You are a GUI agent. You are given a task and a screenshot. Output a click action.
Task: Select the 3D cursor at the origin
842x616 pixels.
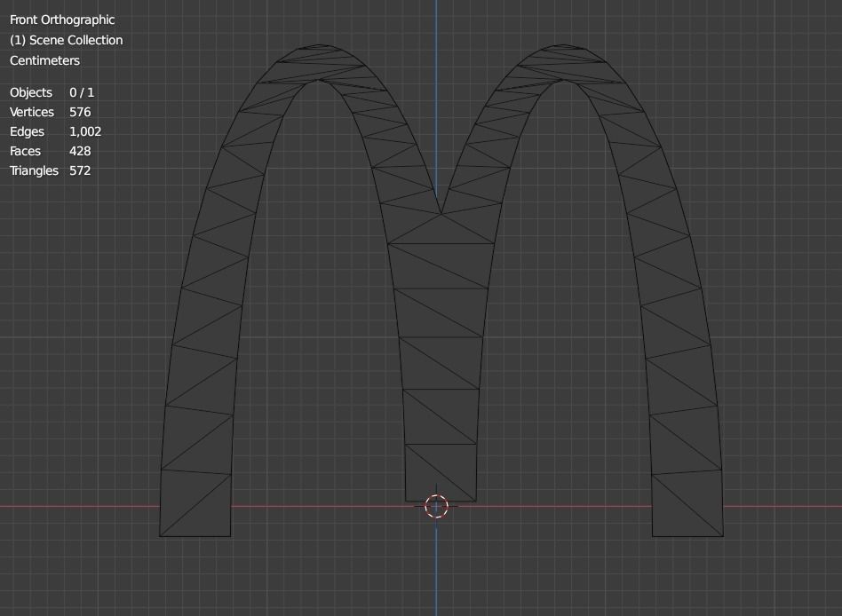point(435,505)
